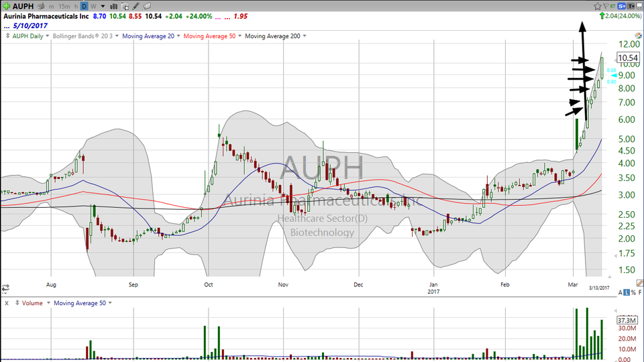Viewport: 644px width, 362px height.
Task: Click the Aug label on time axis
Action: pos(51,284)
